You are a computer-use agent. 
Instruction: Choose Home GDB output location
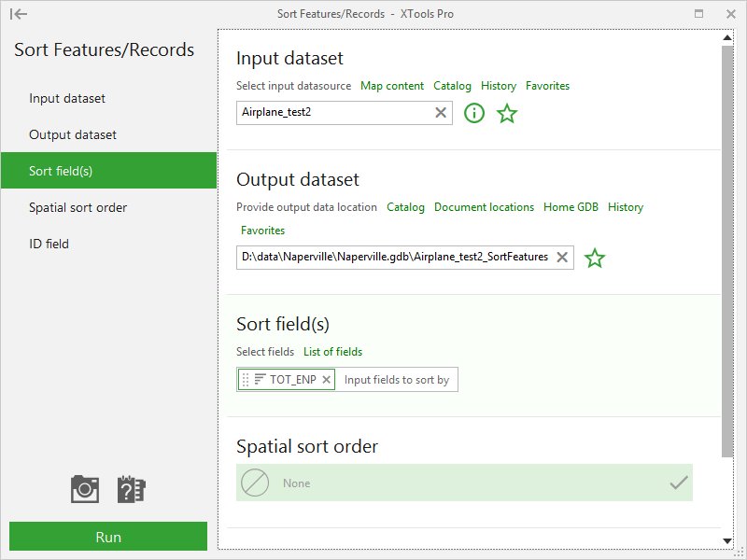(571, 207)
